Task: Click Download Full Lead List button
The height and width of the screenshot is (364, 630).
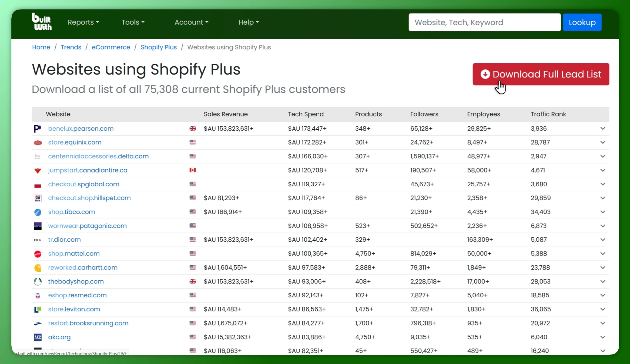Action: 541,74
